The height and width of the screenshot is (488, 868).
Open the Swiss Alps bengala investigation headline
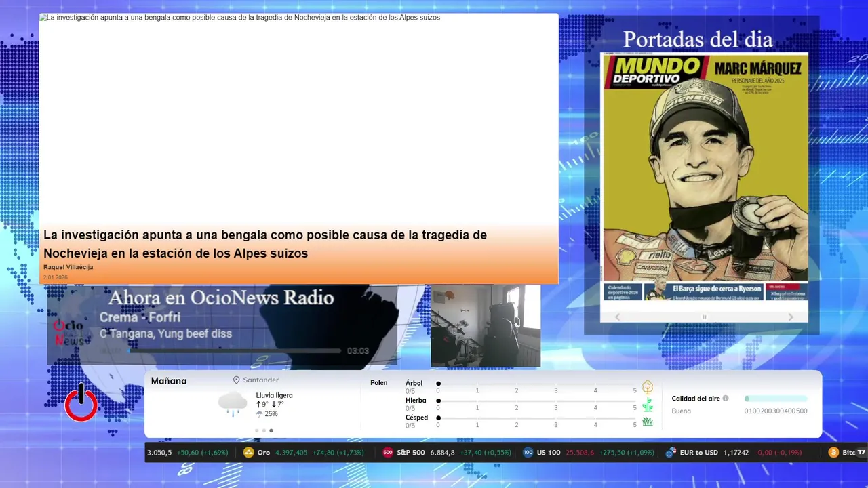(x=265, y=244)
